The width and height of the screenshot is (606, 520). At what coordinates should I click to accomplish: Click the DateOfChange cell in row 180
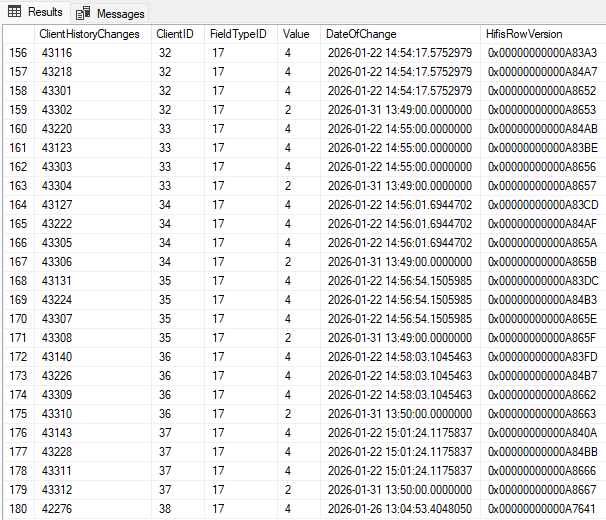[398, 508]
